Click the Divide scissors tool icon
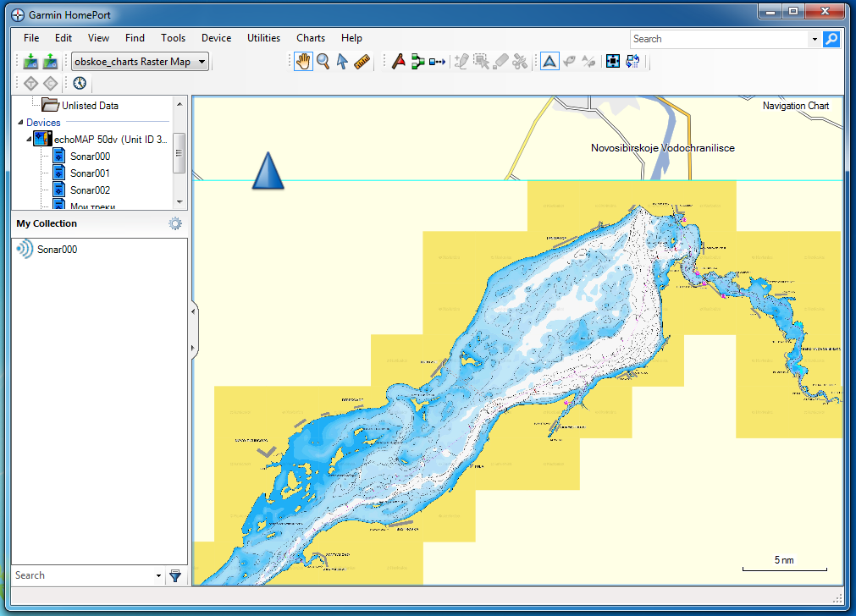Viewport: 856px width, 616px height. coord(520,61)
